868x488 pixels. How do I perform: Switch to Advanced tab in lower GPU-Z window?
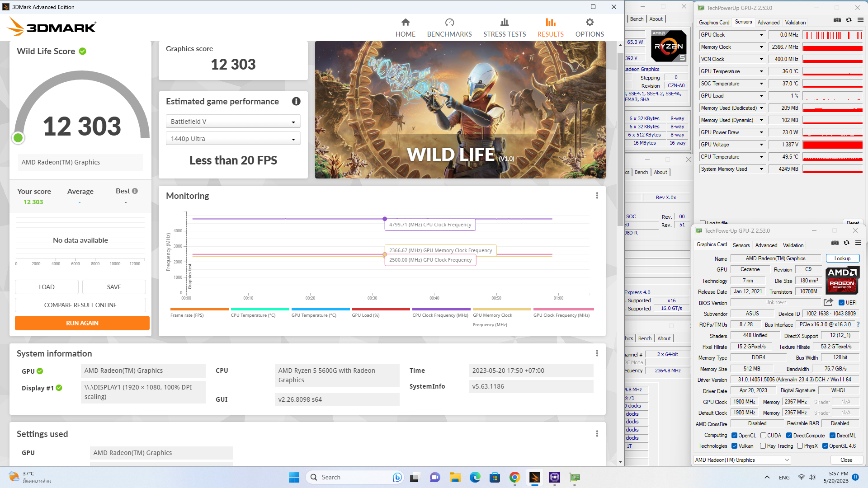766,245
